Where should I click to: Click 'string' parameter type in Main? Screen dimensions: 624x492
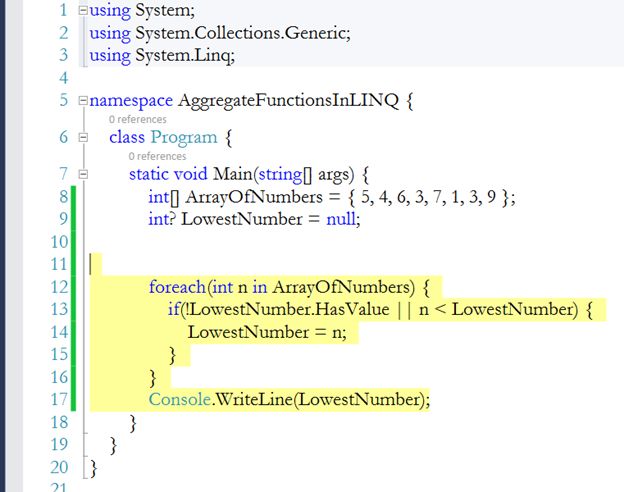coord(280,175)
